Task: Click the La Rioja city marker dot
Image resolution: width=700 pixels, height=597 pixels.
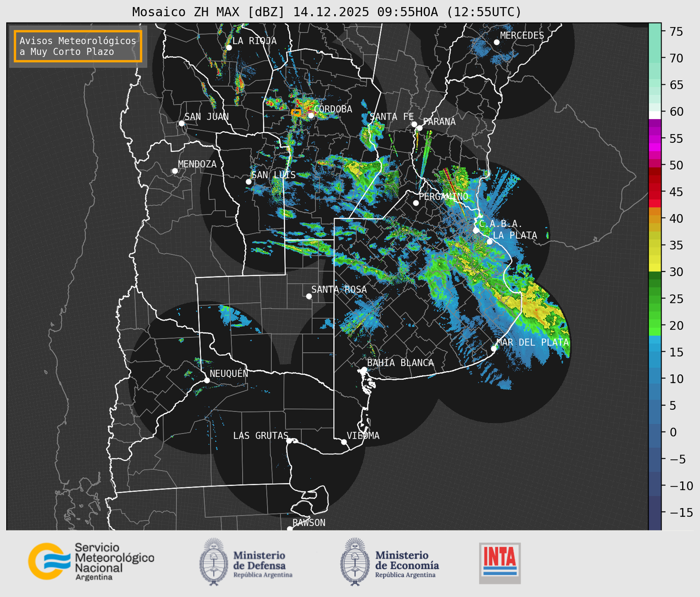Action: 229,48
